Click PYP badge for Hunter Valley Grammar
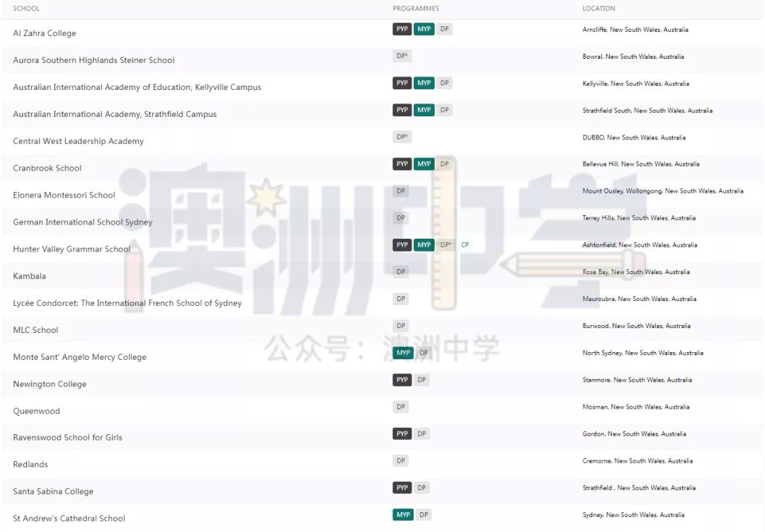The image size is (765, 532). coord(402,245)
